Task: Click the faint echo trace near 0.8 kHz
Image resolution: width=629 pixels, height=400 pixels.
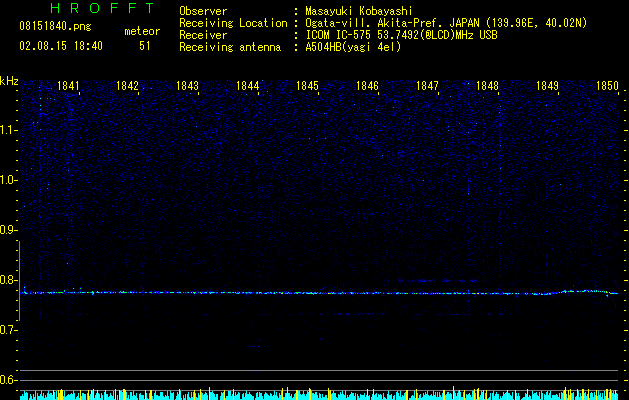Action: (439, 281)
